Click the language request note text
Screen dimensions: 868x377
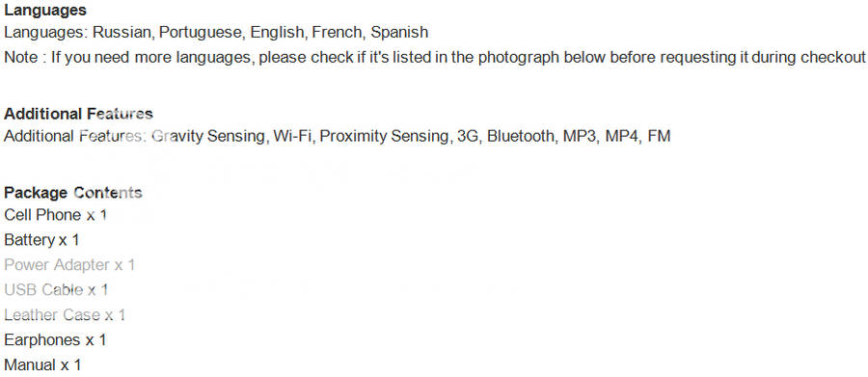tap(435, 58)
